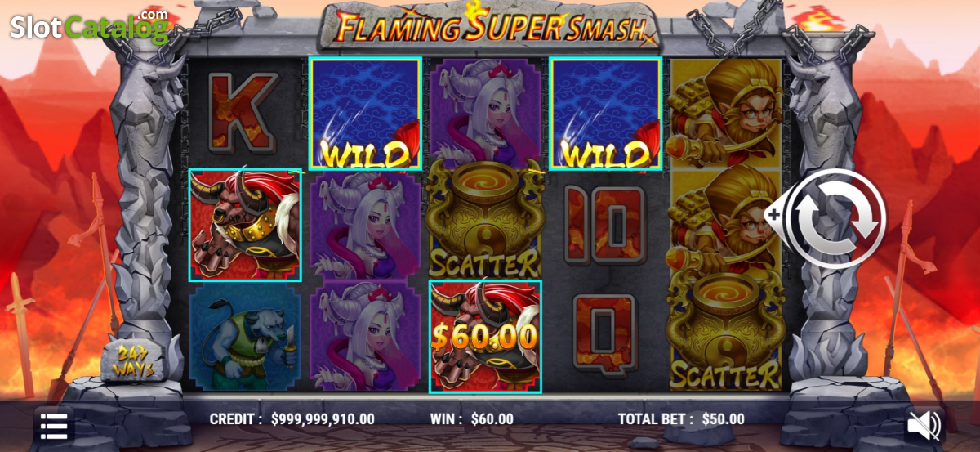
Task: Click the red bull symbol on reel one
Action: coord(245,226)
